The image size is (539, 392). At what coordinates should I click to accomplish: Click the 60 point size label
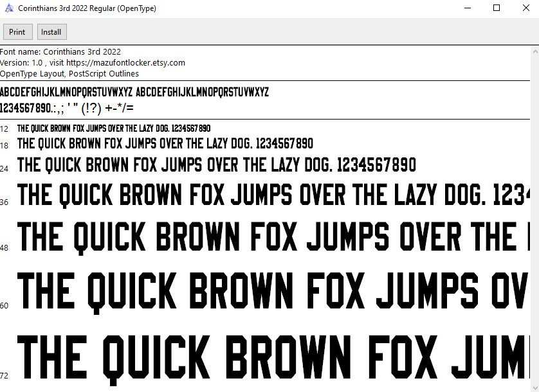pyautogui.click(x=5, y=305)
